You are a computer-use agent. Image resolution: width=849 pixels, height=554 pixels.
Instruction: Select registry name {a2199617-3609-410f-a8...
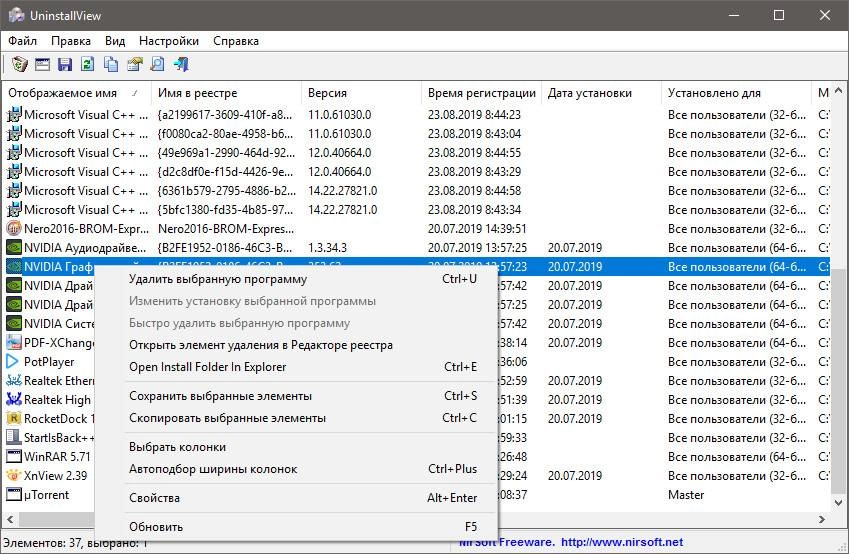pos(225,115)
